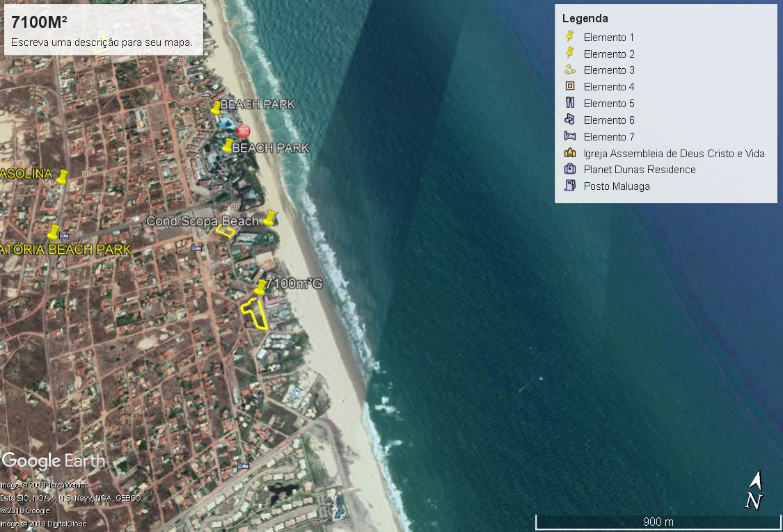783x532 pixels.
Task: Click the church icon for Igreja Assembleia de Deus
Action: coord(569,153)
